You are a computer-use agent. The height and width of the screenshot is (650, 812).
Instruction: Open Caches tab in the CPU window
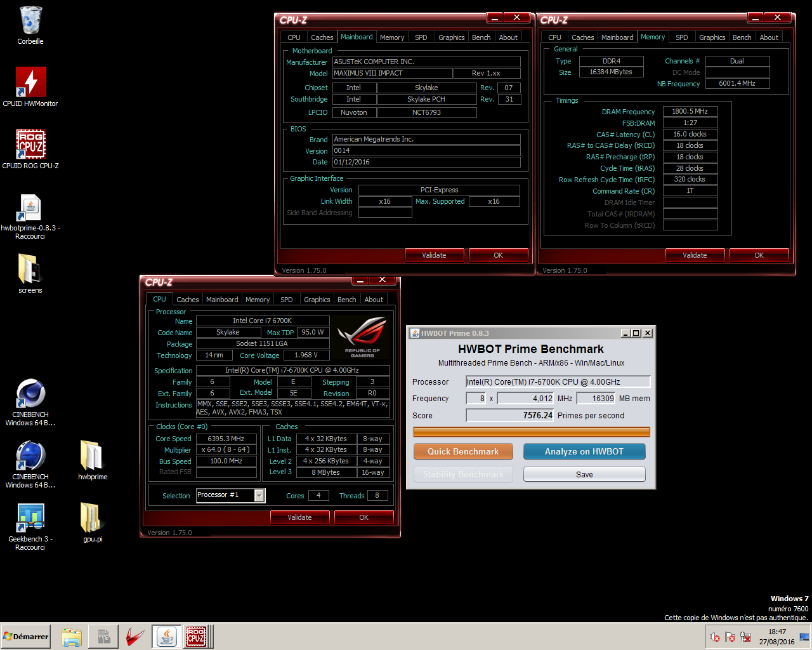(x=187, y=300)
